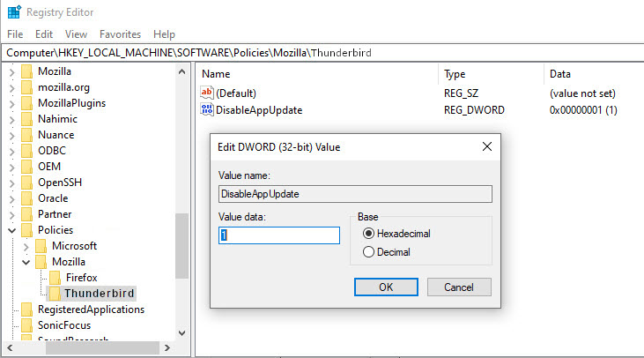Cancel the Edit DWORD dialog

[x=459, y=287]
